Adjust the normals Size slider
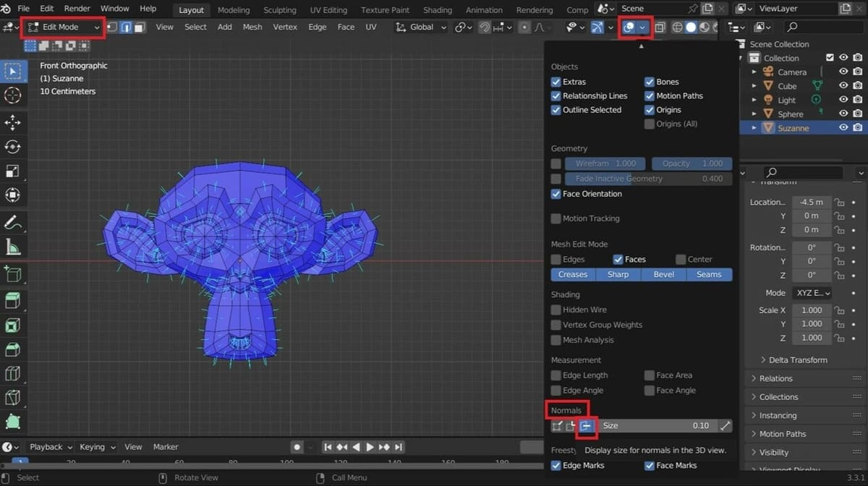This screenshot has height=486, width=868. [657, 426]
